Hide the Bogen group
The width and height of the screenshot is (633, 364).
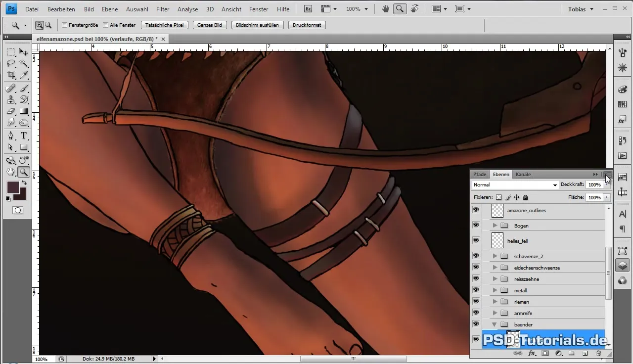tap(476, 226)
